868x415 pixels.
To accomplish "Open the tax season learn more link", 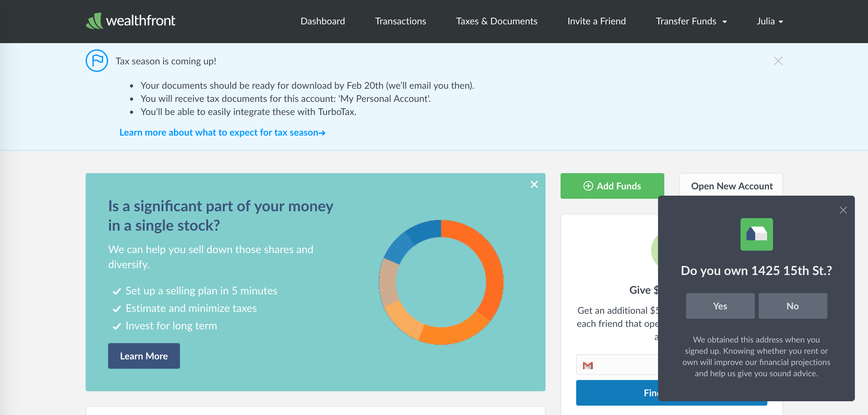I will click(x=222, y=132).
